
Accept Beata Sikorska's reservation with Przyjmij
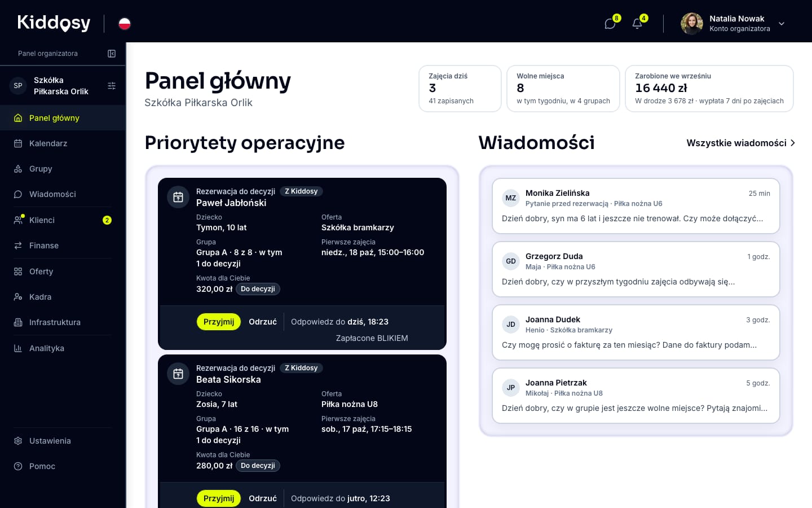pos(219,498)
